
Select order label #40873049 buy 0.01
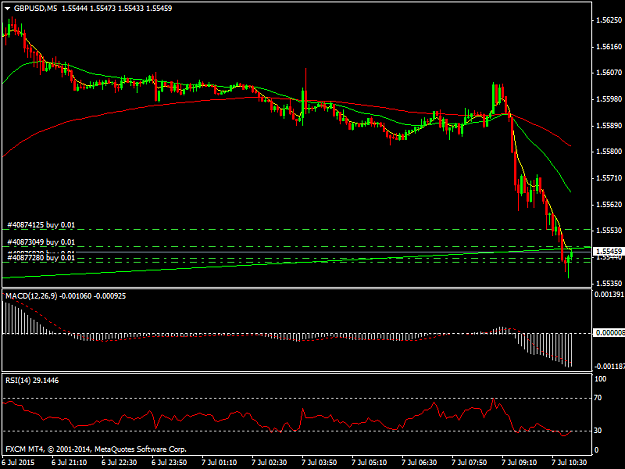coord(41,242)
